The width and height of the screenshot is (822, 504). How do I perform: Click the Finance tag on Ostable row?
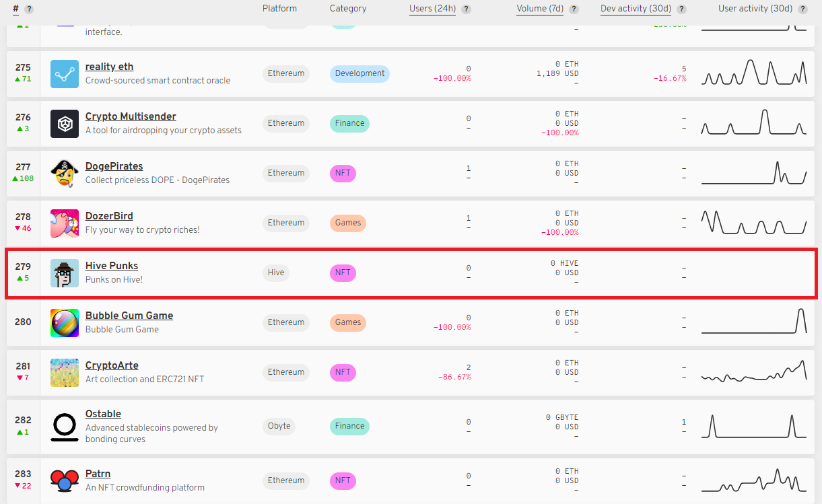[x=349, y=426]
